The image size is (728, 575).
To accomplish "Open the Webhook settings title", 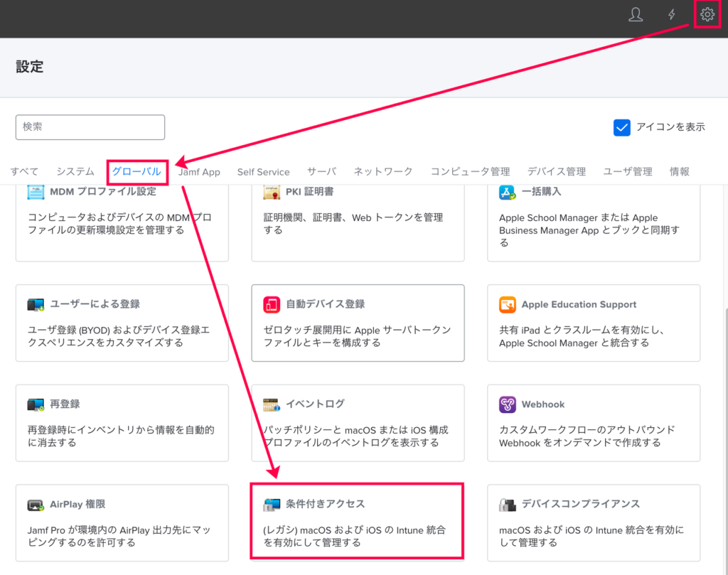I will click(x=543, y=404).
